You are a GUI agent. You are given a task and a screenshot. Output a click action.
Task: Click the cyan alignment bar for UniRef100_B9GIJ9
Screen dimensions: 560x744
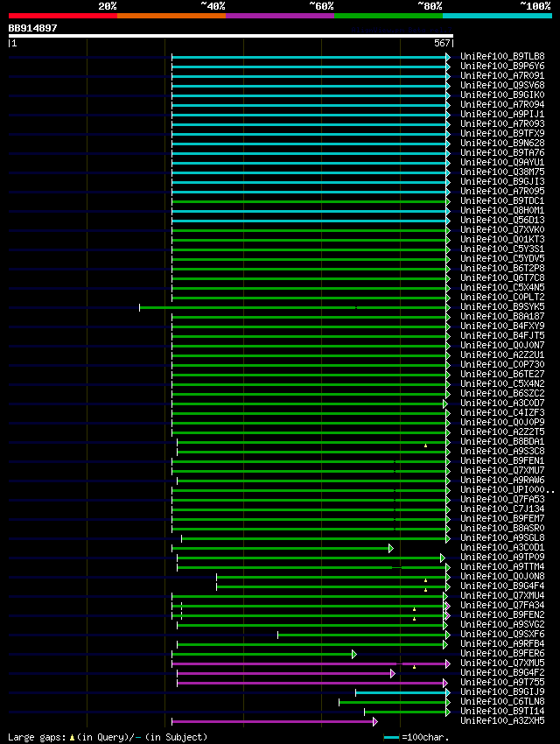[x=401, y=692]
